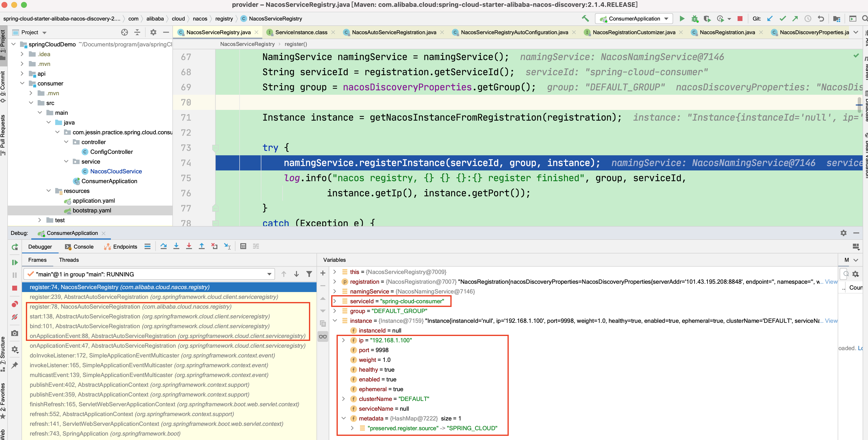The height and width of the screenshot is (440, 868).
Task: Open the Evaluate Expression calculator icon
Action: click(x=243, y=246)
